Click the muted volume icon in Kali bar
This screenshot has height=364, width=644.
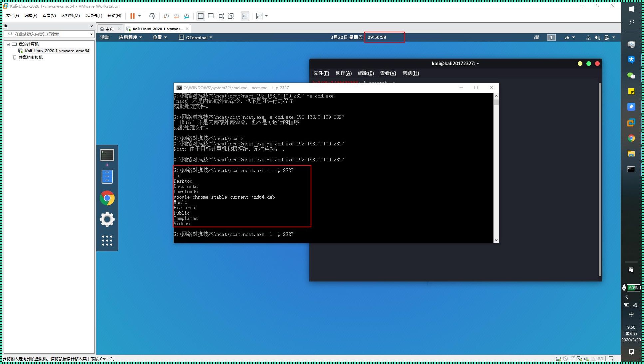pyautogui.click(x=597, y=38)
